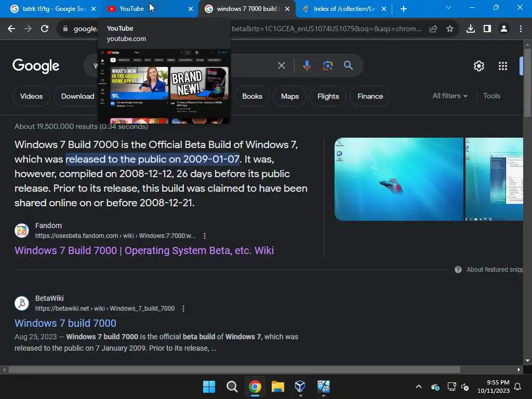The image size is (532, 399).
Task: Open the Chrome profile icon
Action: 504,29
